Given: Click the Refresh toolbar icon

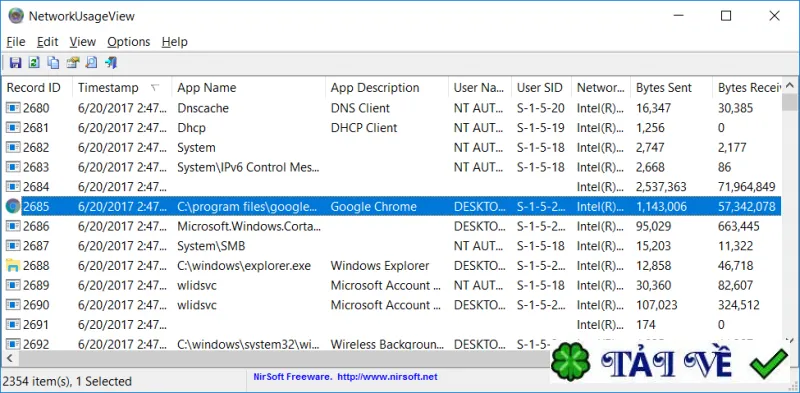Looking at the screenshot, I should 34,63.
